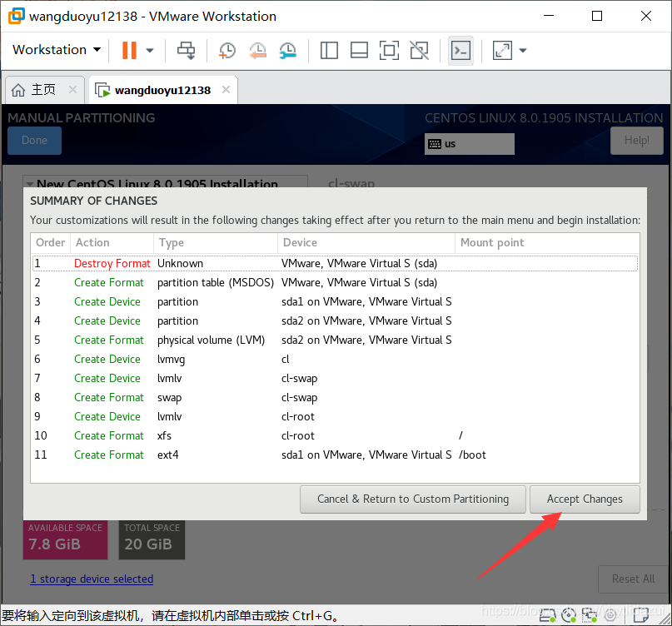
Task: Sort by the Order column header
Action: pos(51,242)
